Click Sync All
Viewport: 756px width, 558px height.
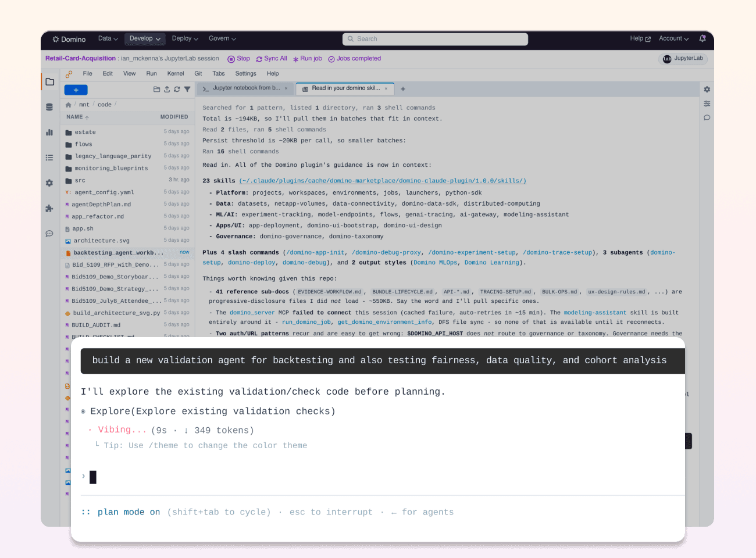click(x=272, y=59)
